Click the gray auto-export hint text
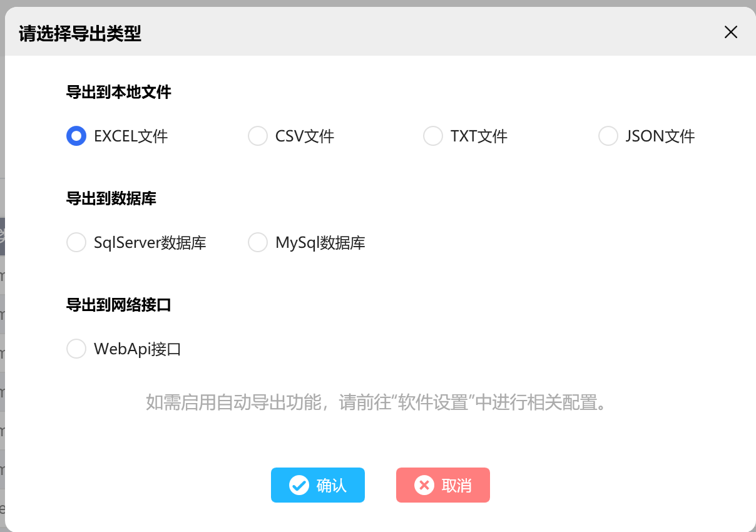 pos(377,402)
